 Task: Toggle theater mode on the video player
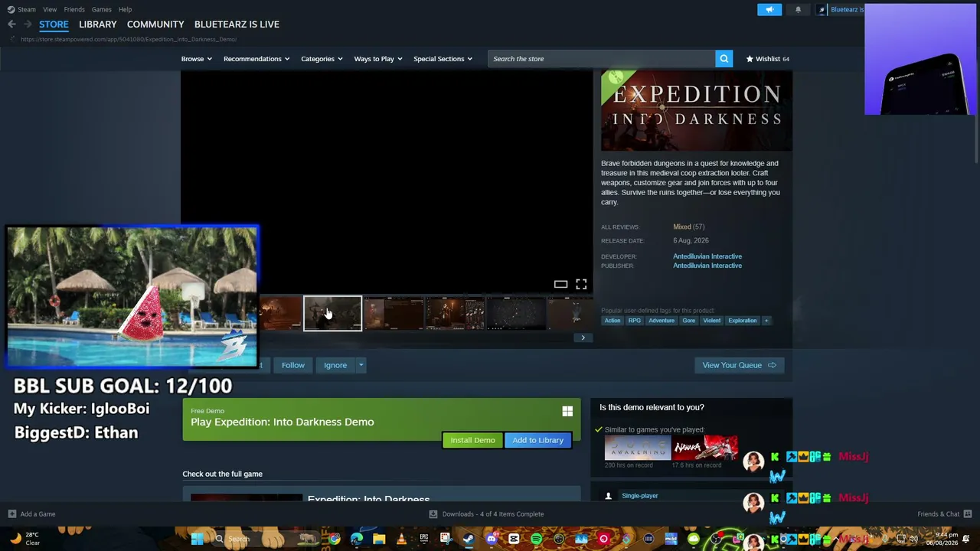coord(560,285)
